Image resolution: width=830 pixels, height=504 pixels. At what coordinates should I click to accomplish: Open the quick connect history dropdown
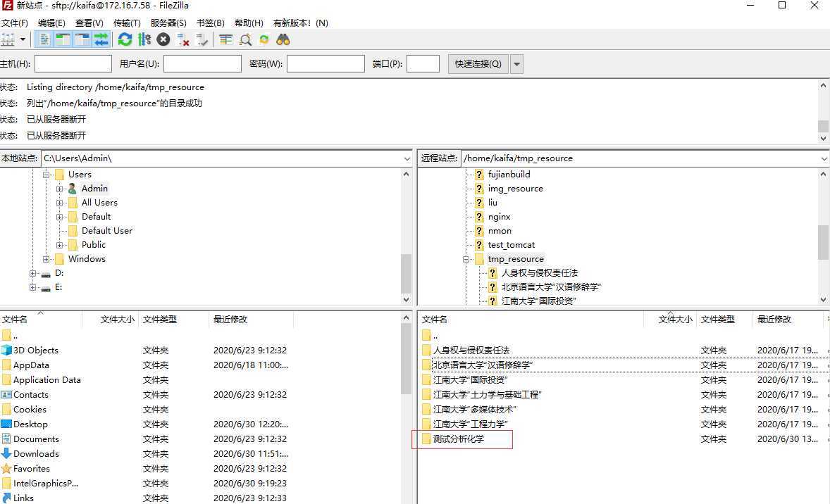(x=516, y=64)
